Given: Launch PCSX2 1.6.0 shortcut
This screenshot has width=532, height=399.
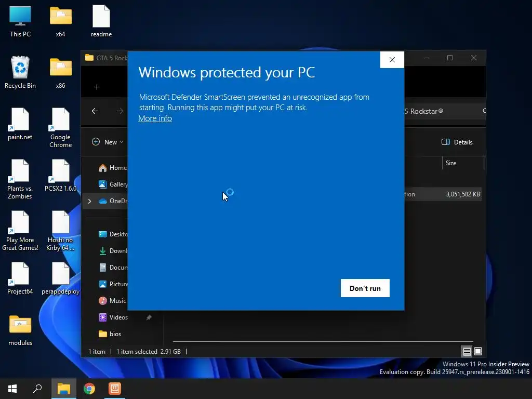Looking at the screenshot, I should [60, 176].
